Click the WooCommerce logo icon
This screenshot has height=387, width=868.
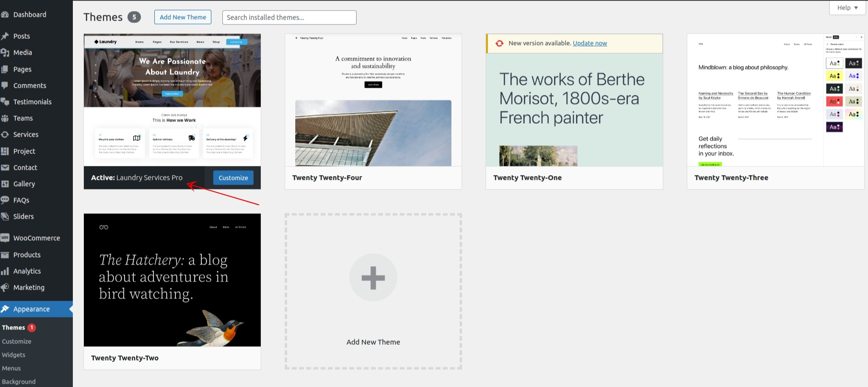coord(5,238)
